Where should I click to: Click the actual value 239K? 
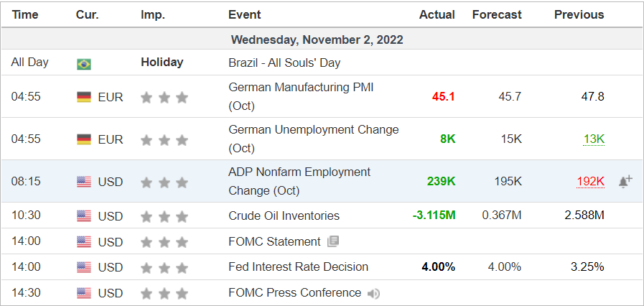(x=441, y=181)
